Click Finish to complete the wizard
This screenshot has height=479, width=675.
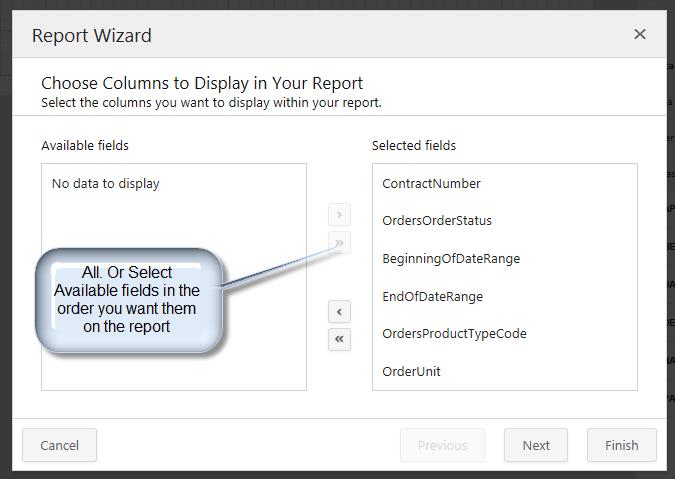[621, 446]
